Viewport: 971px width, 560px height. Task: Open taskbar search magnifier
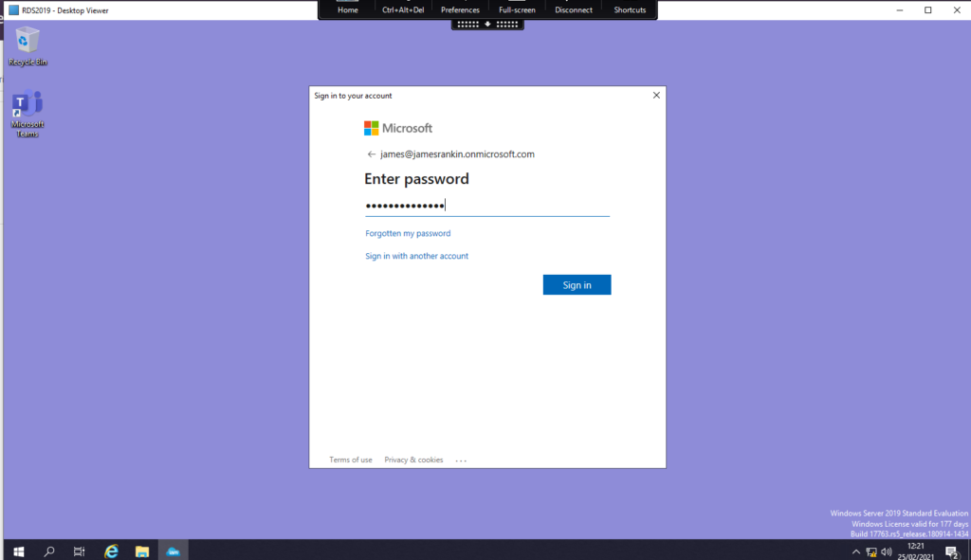click(x=49, y=551)
